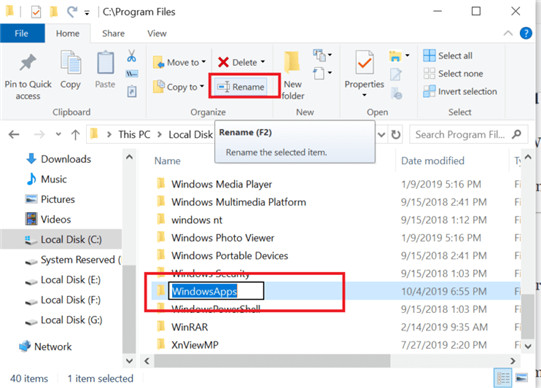This screenshot has height=388, width=541.
Task: Expand the Properties dropdown arrow
Action: tap(364, 95)
